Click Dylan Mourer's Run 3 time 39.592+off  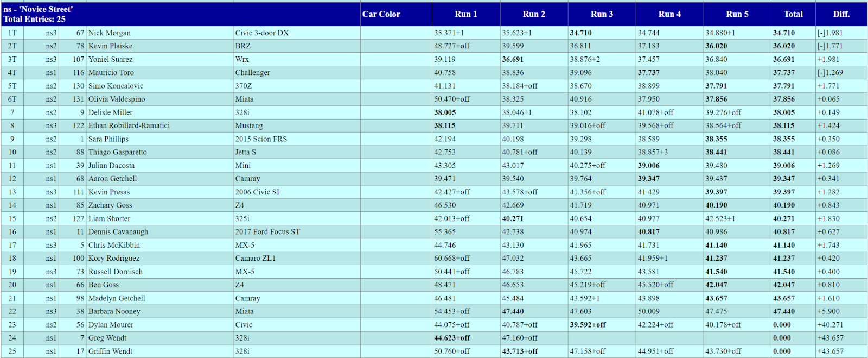coord(588,325)
